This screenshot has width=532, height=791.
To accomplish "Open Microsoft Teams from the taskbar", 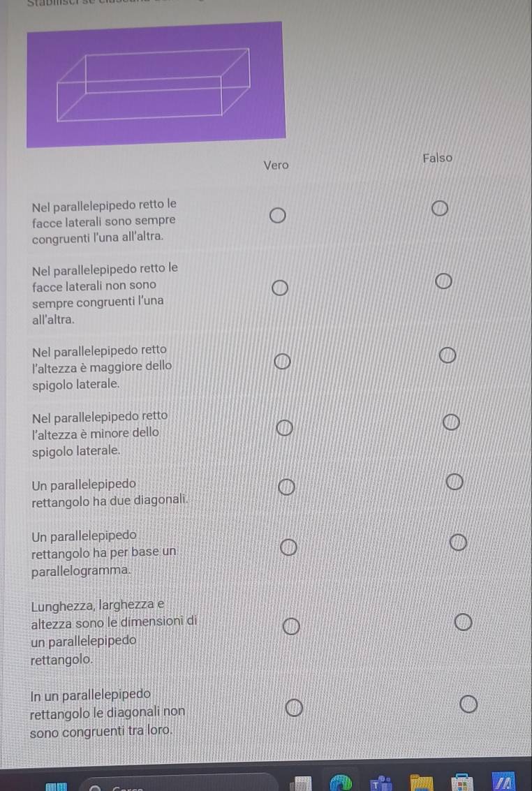I will [381, 783].
